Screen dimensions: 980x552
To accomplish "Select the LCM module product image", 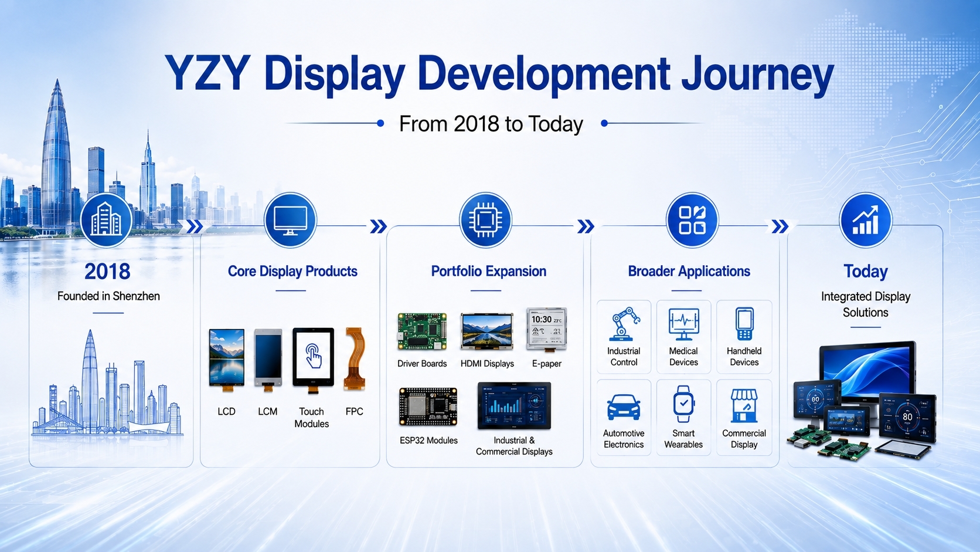I will click(268, 360).
